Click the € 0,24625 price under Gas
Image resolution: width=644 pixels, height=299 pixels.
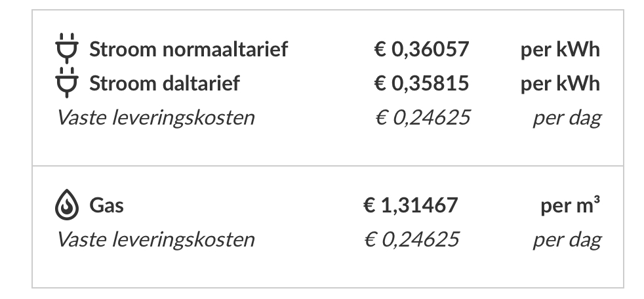point(411,239)
